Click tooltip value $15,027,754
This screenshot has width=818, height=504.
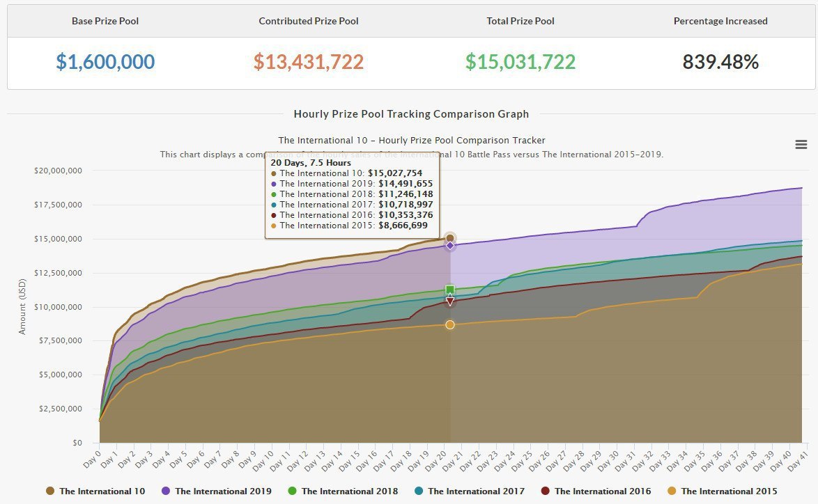pyautogui.click(x=395, y=173)
